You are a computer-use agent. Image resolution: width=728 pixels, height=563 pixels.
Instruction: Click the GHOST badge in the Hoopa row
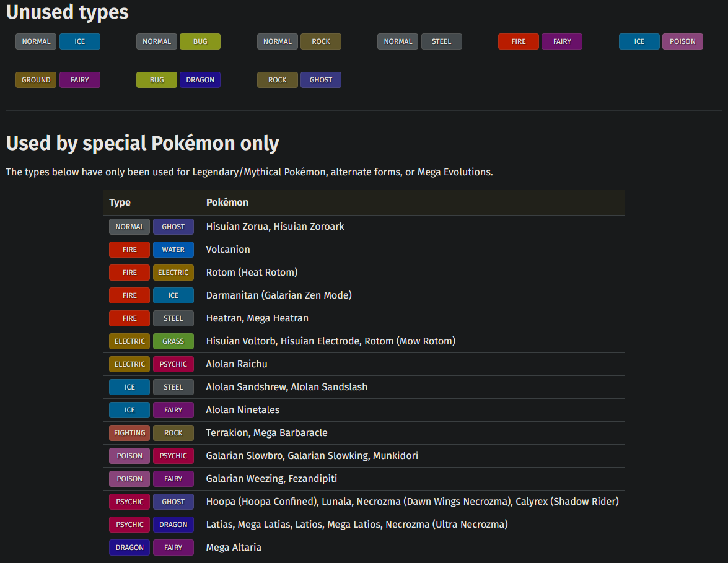tap(173, 502)
